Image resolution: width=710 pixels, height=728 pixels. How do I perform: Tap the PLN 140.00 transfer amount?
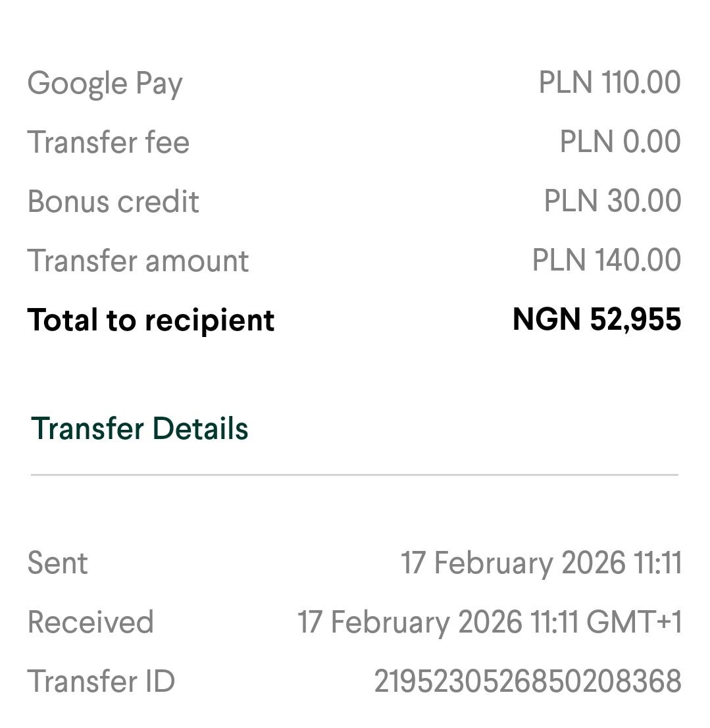(606, 260)
